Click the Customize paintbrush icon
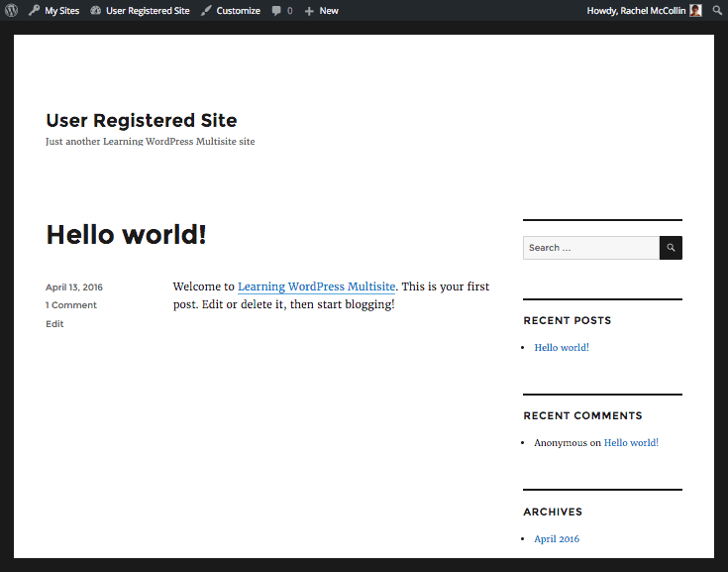The width and height of the screenshot is (728, 572). [x=206, y=10]
